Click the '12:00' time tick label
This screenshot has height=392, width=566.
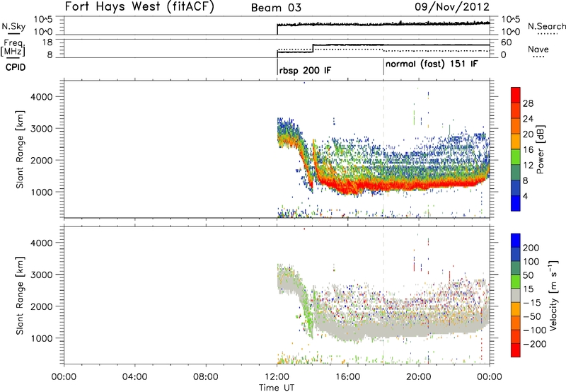277,377
